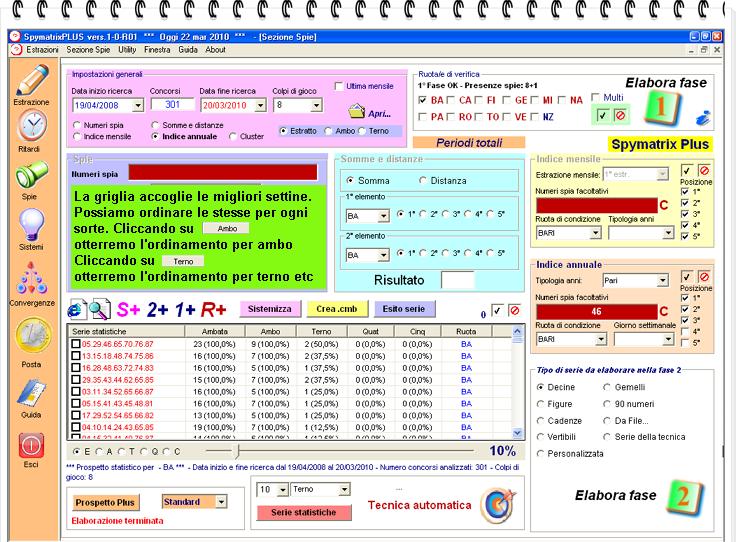
Task: Open the Tipologia anni Pari dropdown
Action: (x=662, y=281)
